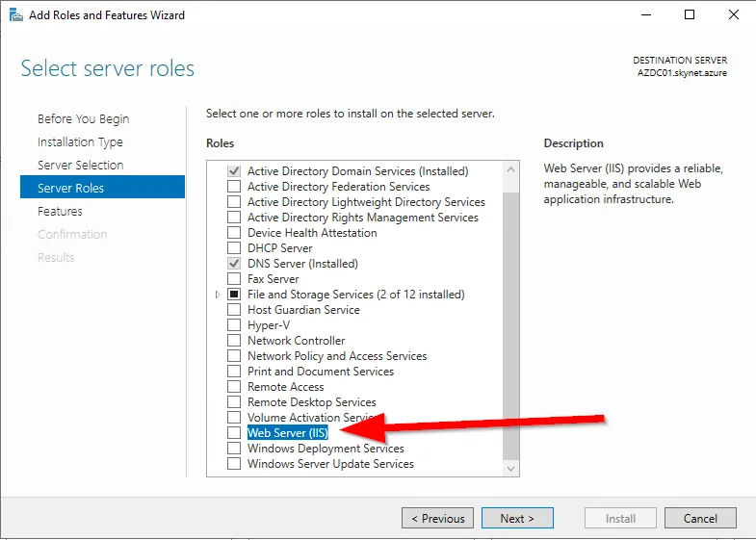Click the Add Roles wizard title icon
This screenshot has width=756, height=540.
tap(16, 15)
